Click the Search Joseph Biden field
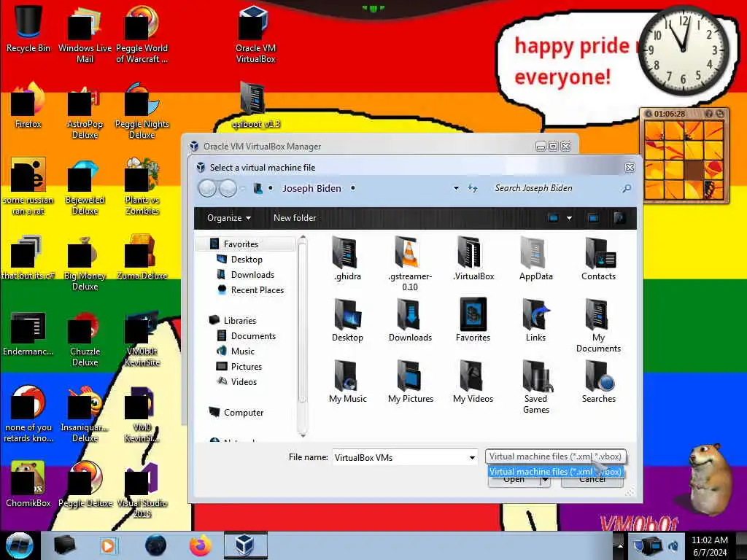The width and height of the screenshot is (747, 560). tap(555, 188)
